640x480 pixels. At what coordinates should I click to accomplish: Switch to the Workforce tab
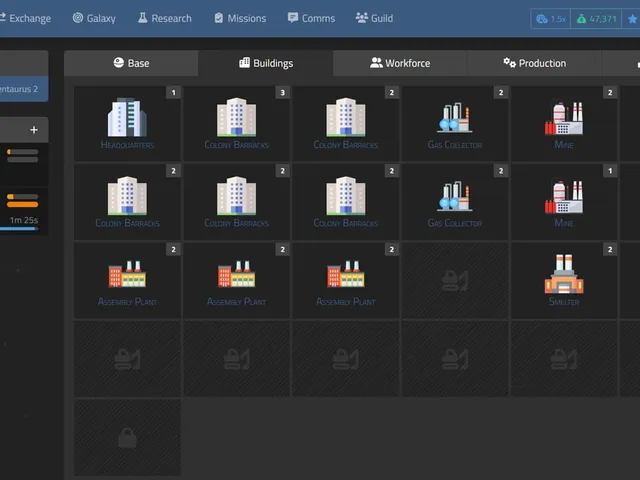(x=400, y=63)
